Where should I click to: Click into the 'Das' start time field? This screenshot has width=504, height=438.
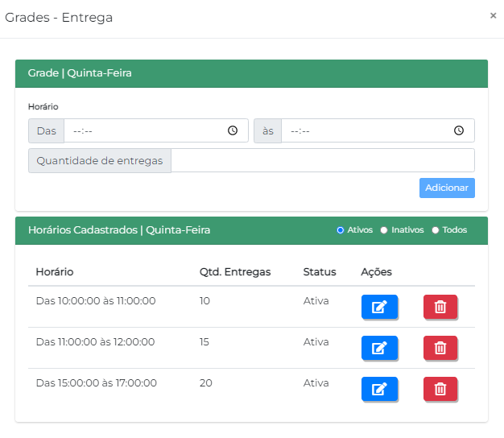click(137, 130)
